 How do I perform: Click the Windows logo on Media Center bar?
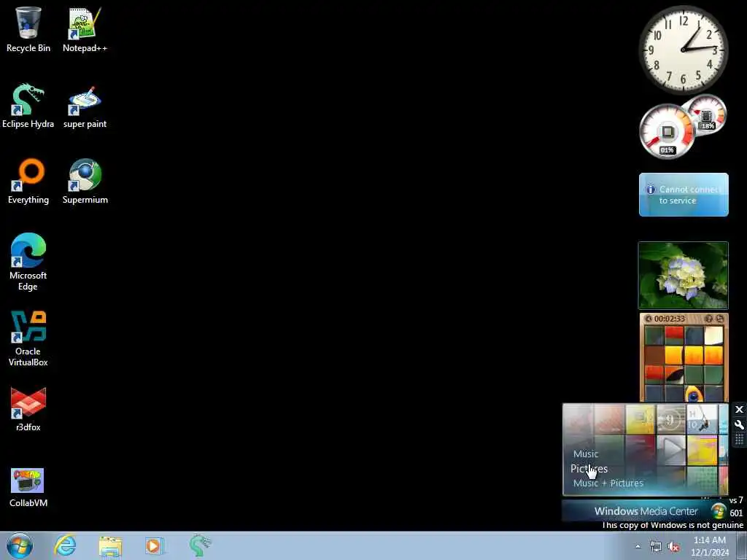[719, 511]
